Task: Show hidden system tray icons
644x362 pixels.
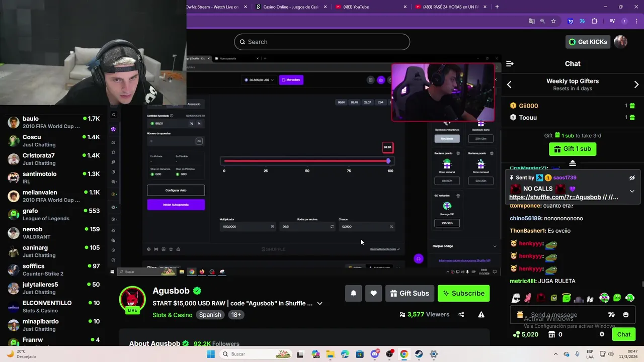Action: click(555, 354)
